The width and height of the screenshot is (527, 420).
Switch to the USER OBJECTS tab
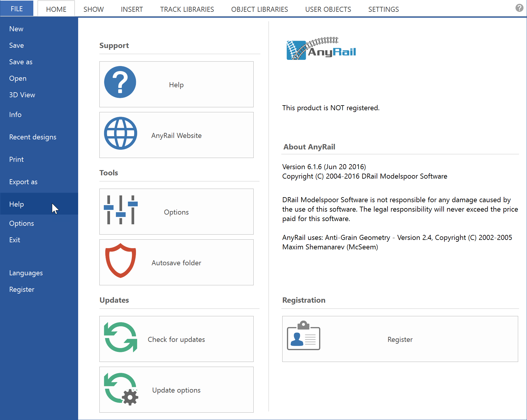pos(328,9)
